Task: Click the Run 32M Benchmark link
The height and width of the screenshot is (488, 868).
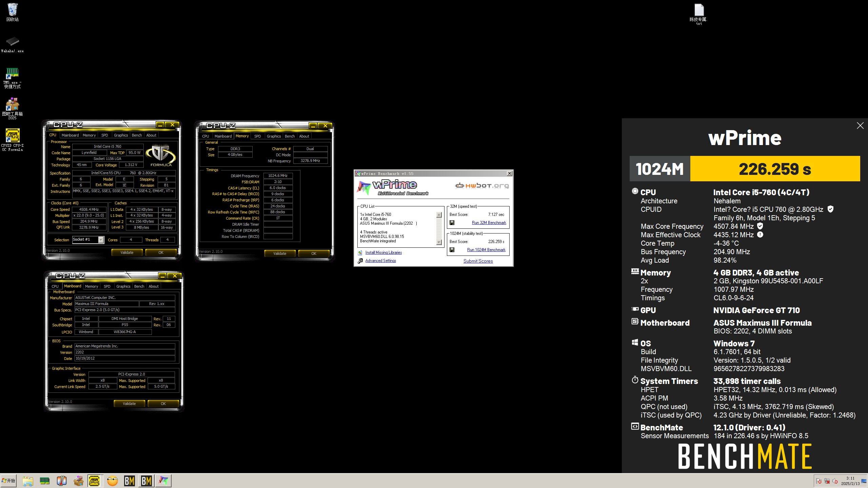Action: pyautogui.click(x=489, y=223)
